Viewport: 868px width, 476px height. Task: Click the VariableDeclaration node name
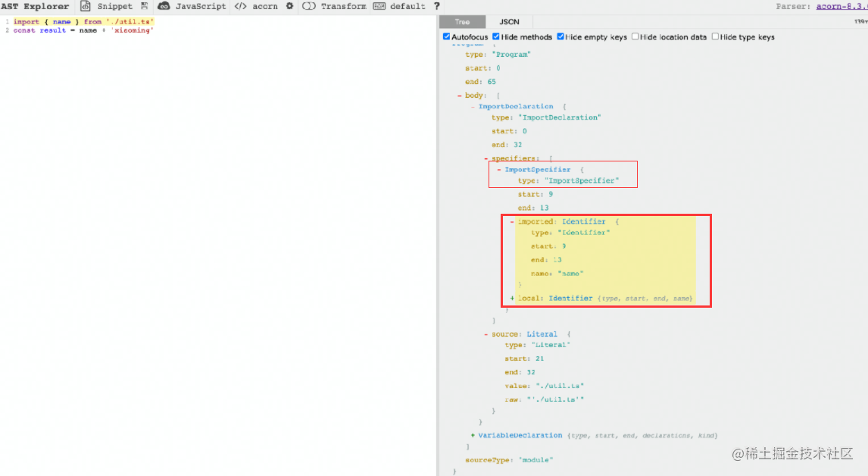520,436
